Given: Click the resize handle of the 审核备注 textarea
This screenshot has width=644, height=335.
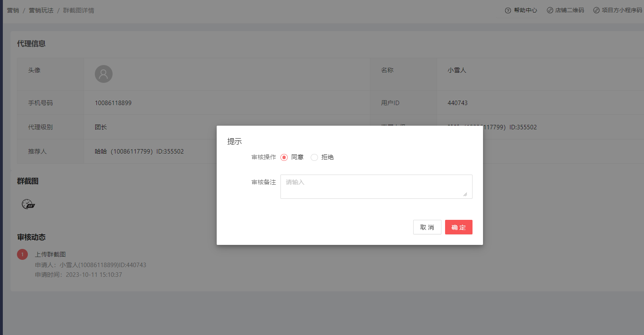Looking at the screenshot, I should tap(465, 194).
